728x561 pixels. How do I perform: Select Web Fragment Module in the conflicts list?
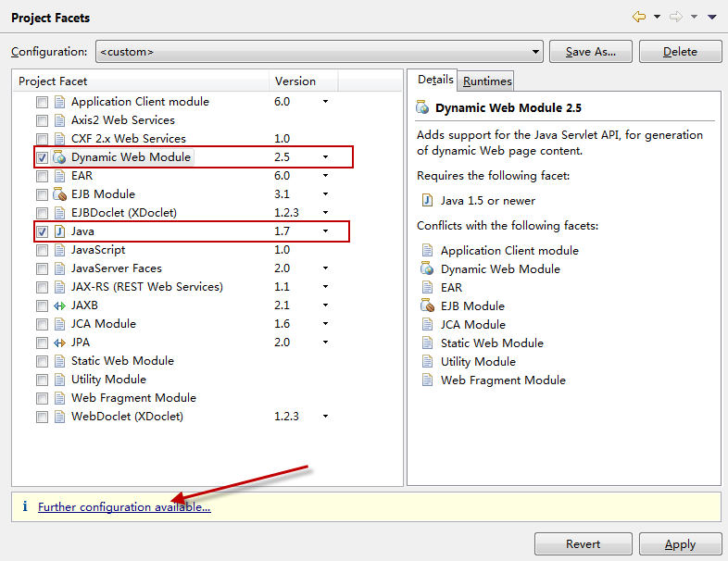[x=503, y=380]
